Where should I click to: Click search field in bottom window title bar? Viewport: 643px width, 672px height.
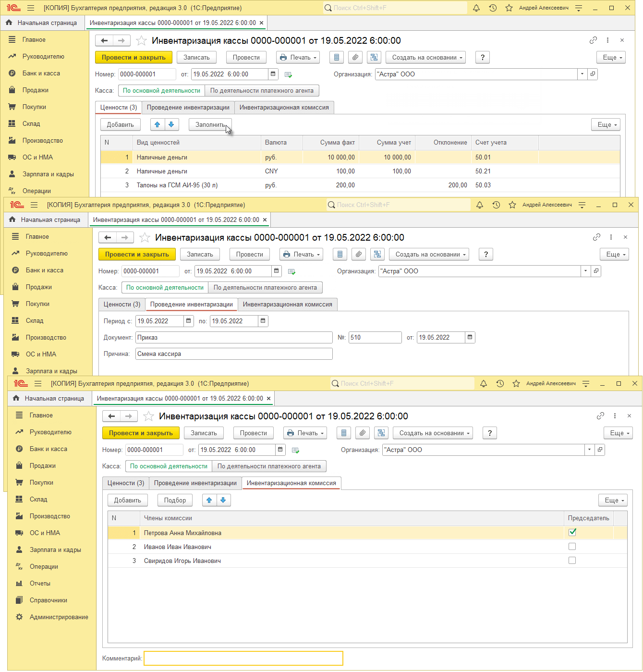[402, 383]
